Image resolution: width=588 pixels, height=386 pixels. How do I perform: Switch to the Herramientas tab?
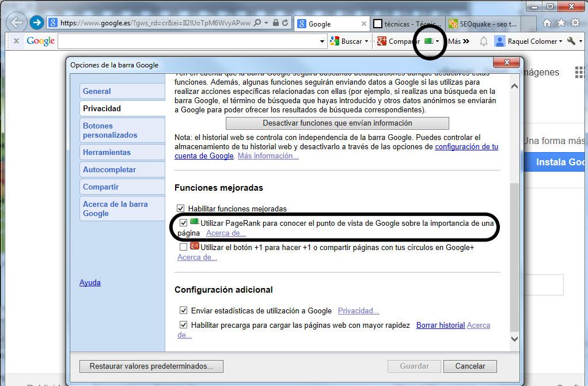(107, 152)
